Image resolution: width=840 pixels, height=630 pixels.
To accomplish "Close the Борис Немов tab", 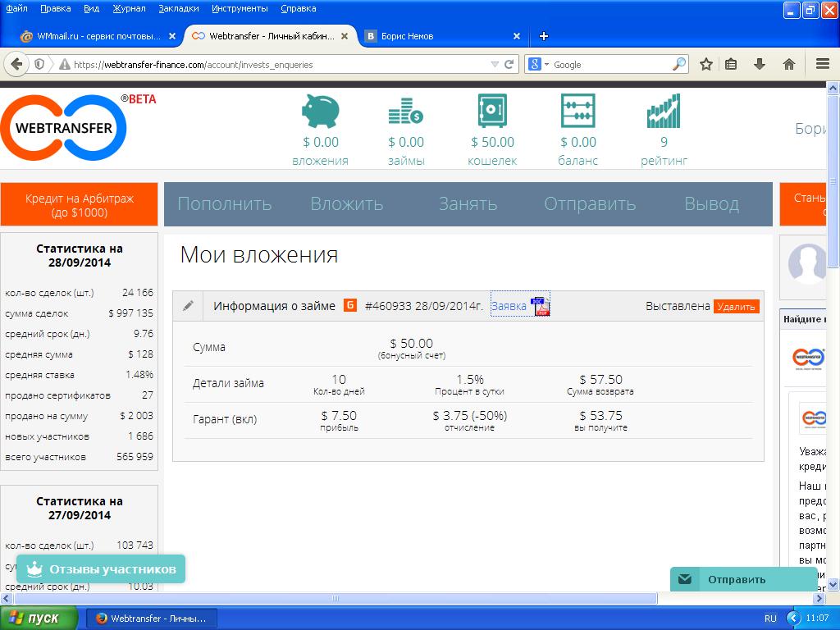I will tap(517, 36).
